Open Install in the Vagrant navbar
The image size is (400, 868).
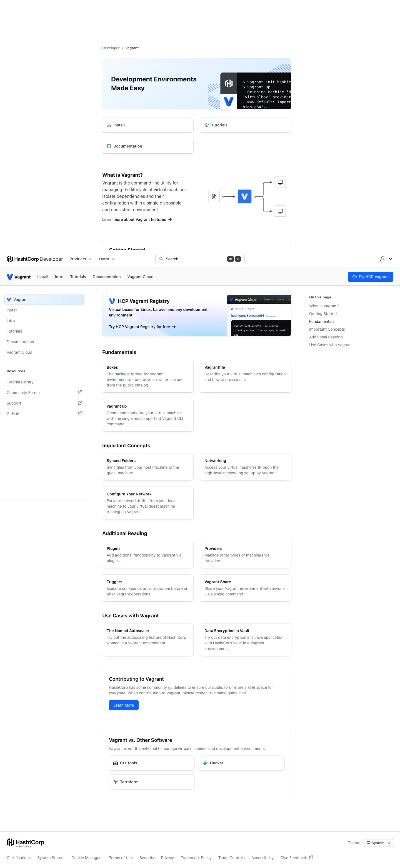43,277
